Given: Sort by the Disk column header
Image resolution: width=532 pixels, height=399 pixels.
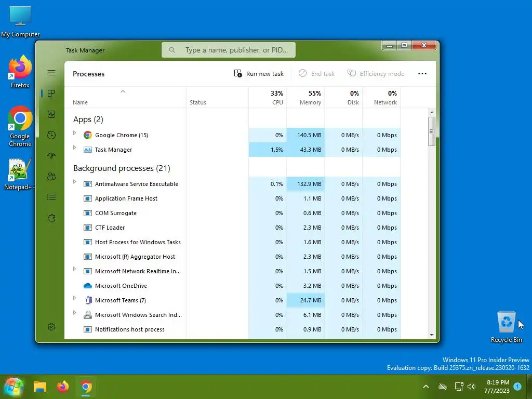Looking at the screenshot, I should click(343, 97).
